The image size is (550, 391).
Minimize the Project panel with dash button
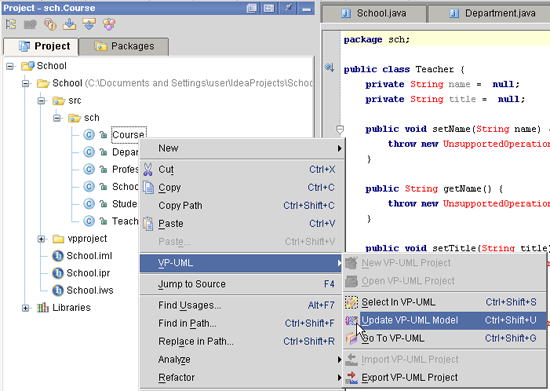pos(306,8)
